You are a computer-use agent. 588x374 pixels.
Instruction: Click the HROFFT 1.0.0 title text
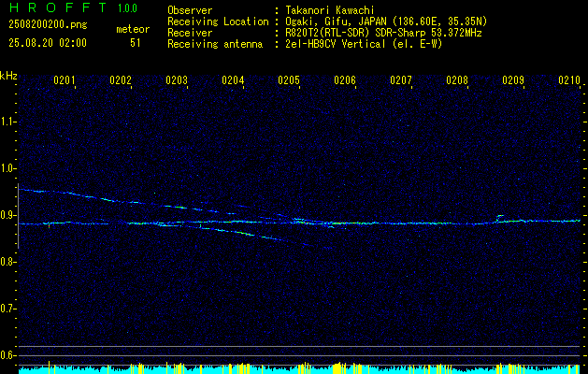[x=73, y=7]
